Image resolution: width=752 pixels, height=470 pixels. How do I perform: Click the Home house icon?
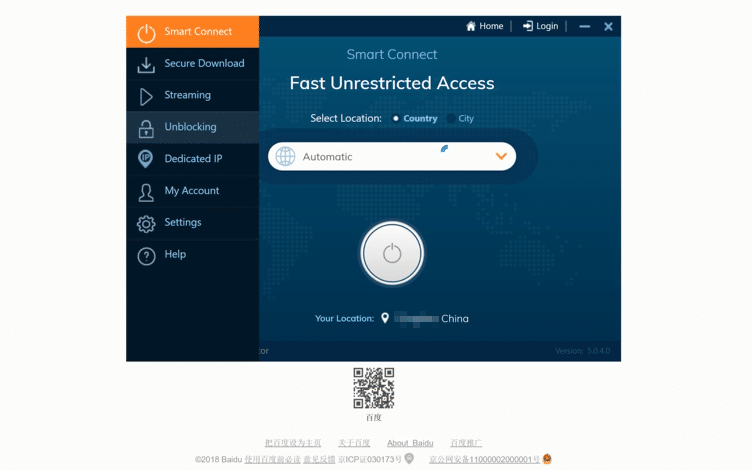click(x=471, y=26)
